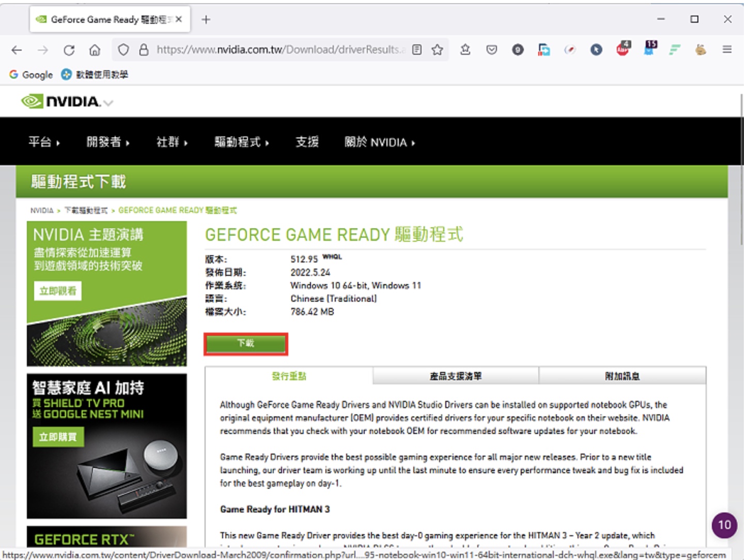The height and width of the screenshot is (560, 748).
Task: Click the file size 786.42 MB
Action: coord(312,312)
